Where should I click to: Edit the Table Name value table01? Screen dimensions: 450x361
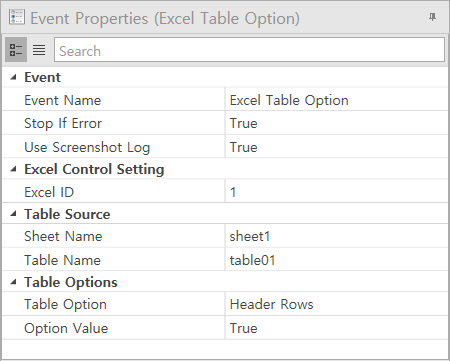pos(336,260)
